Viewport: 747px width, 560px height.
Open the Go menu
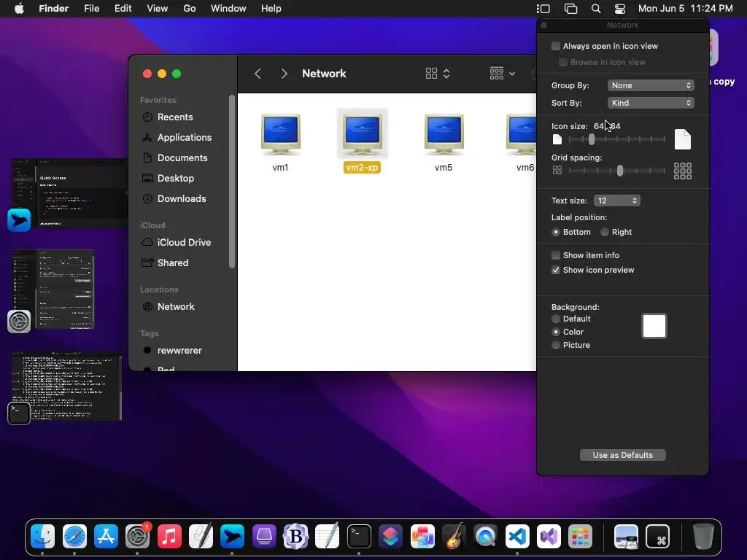[x=190, y=9]
